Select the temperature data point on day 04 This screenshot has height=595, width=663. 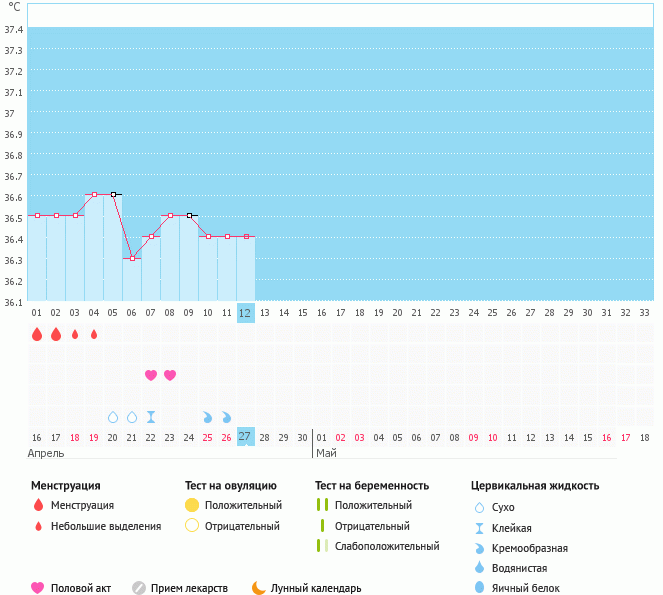pos(94,194)
